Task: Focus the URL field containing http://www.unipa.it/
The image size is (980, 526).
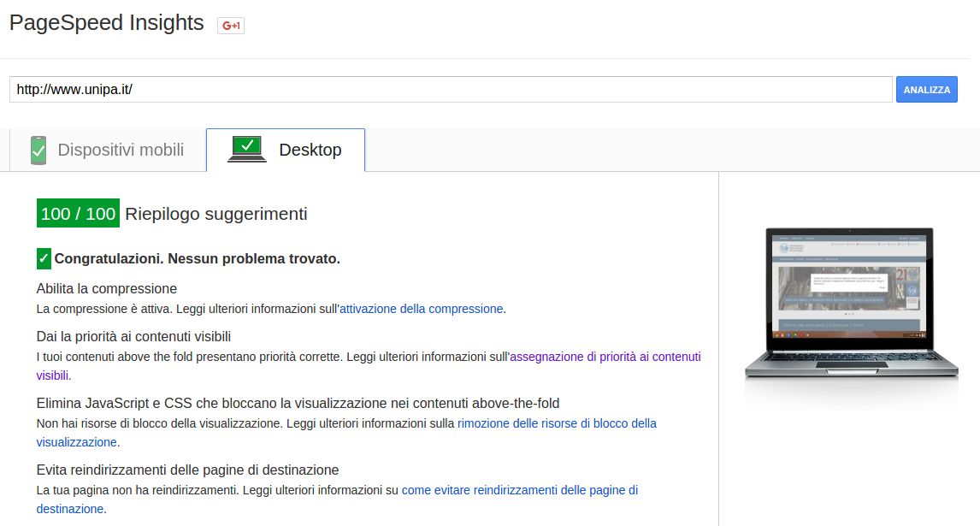Action: click(x=451, y=89)
